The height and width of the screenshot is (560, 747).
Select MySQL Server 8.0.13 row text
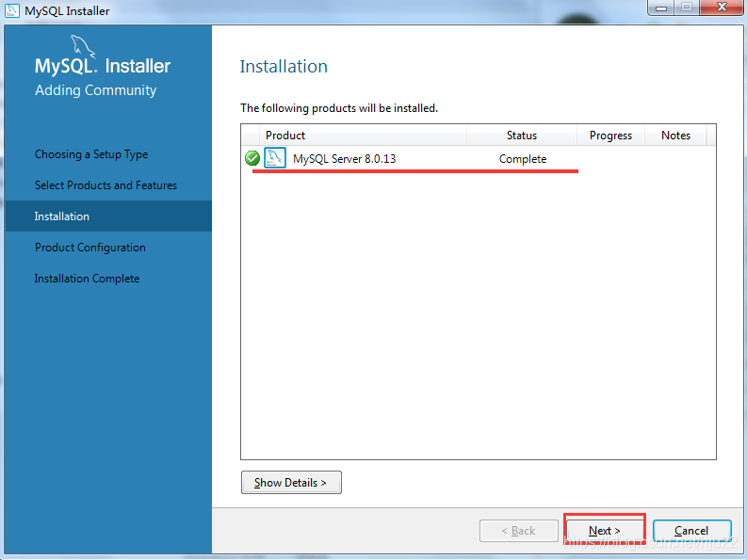click(x=345, y=158)
